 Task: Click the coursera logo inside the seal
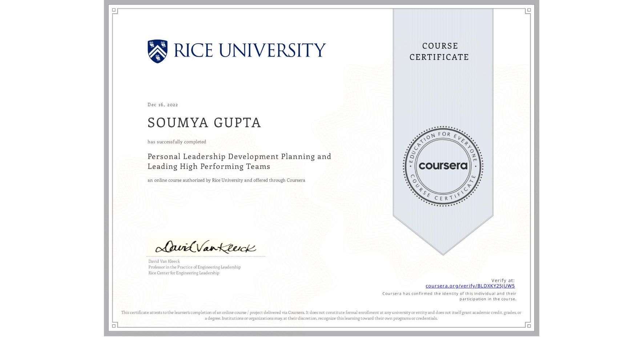pyautogui.click(x=442, y=166)
